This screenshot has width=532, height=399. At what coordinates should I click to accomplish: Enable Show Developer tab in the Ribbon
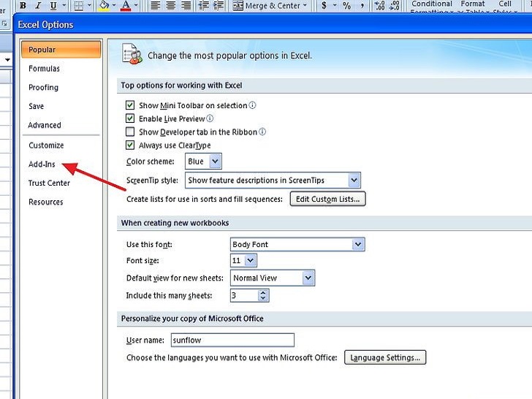tap(130, 132)
